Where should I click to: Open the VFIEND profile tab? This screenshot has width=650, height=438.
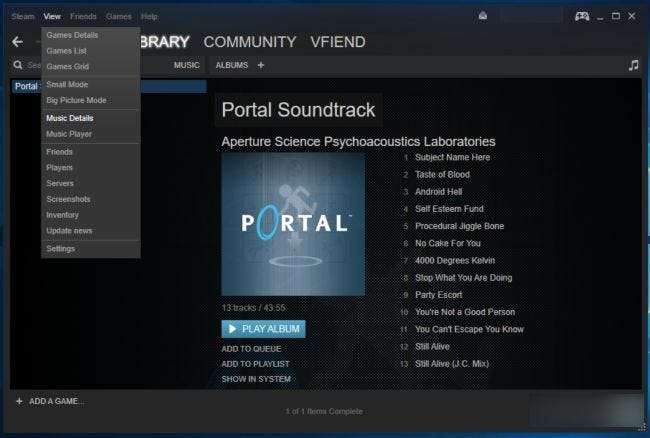(338, 42)
